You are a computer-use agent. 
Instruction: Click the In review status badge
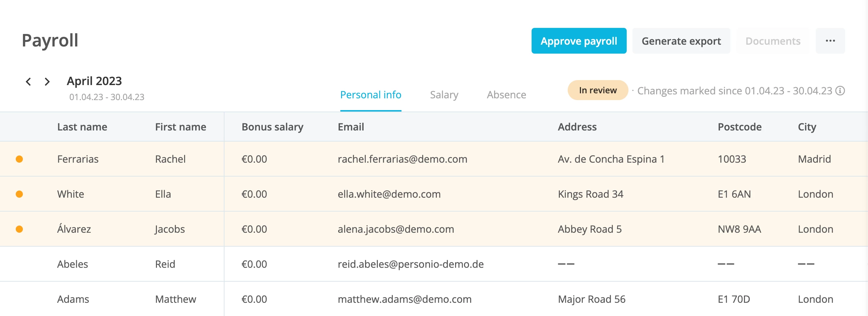[598, 90]
